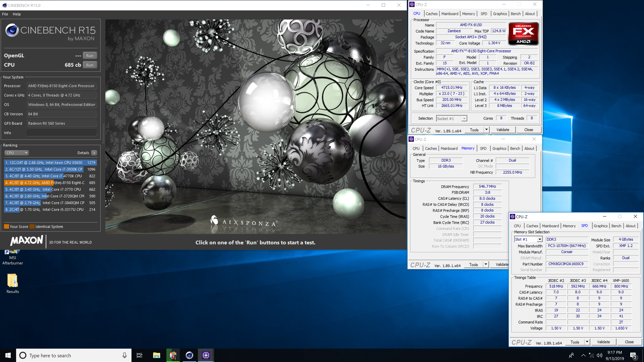Switch to Mainboard tab in top CPU-Z window
This screenshot has width=644, height=362.
tap(450, 14)
